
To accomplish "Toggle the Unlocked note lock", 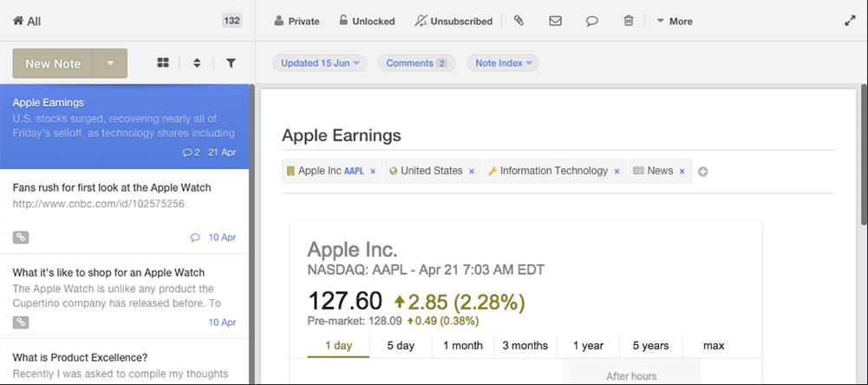I will 367,21.
